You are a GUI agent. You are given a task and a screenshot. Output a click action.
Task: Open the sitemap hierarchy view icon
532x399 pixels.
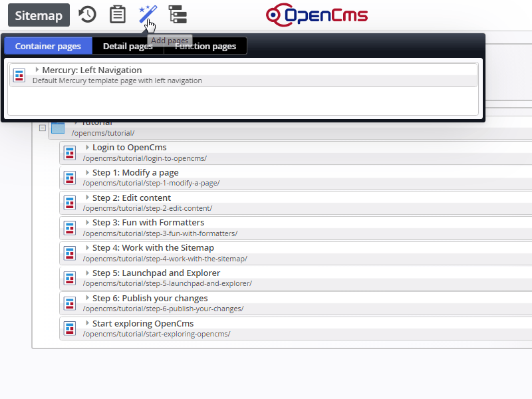tap(176, 14)
